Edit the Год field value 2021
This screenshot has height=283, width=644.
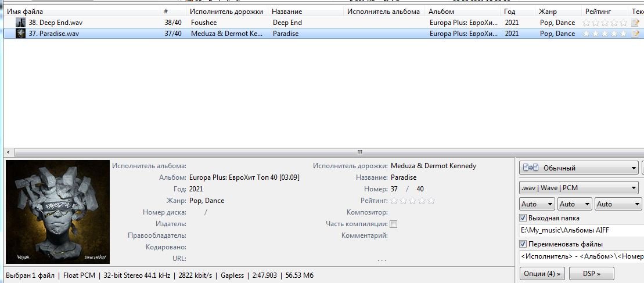[196, 189]
